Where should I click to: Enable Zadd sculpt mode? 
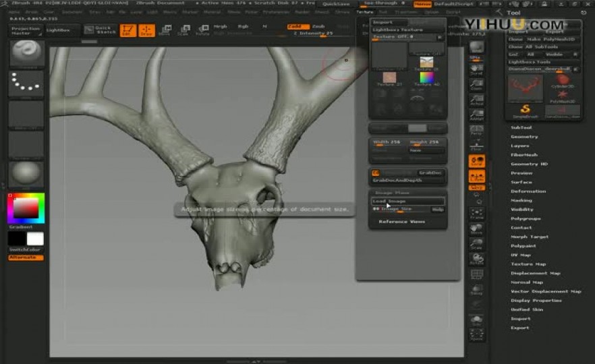pos(298,26)
